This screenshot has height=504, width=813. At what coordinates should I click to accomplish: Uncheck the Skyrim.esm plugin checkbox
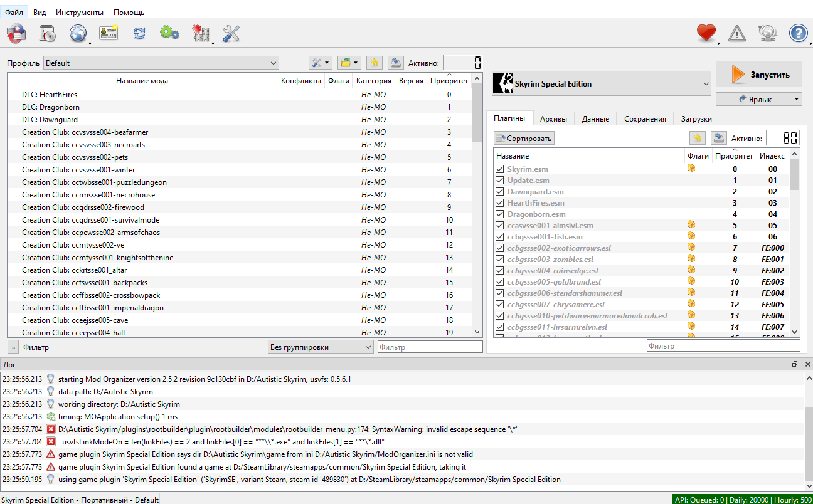[499, 169]
